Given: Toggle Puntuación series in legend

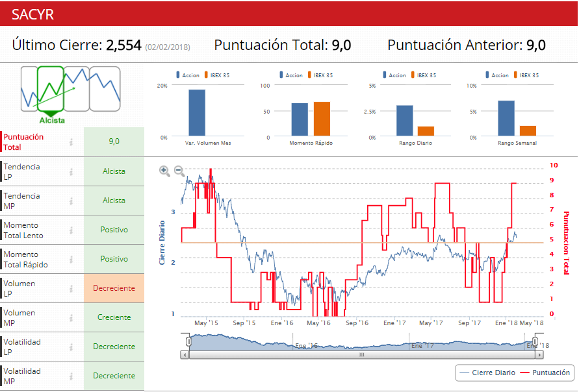Looking at the screenshot, I should click(545, 373).
